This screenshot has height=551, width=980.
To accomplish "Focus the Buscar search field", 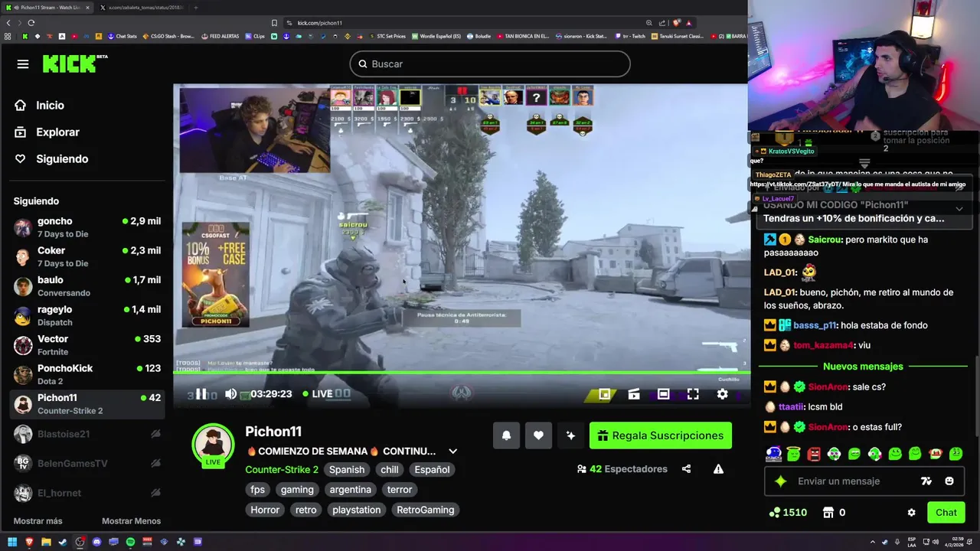I will 490,64.
